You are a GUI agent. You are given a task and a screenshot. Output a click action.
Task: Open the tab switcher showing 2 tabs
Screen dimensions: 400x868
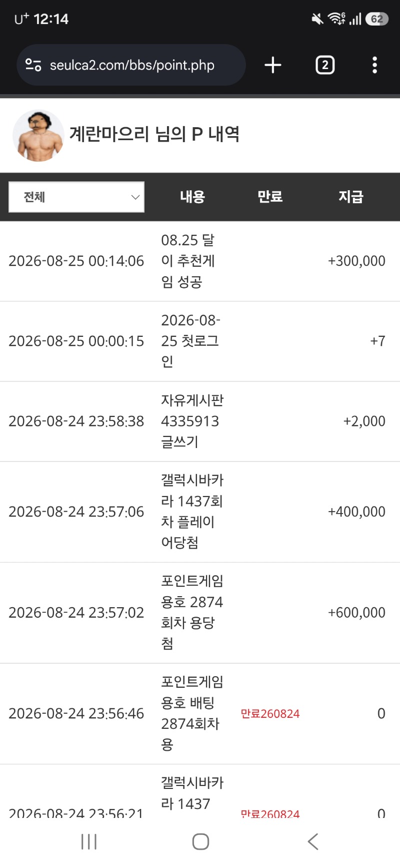pos(325,65)
